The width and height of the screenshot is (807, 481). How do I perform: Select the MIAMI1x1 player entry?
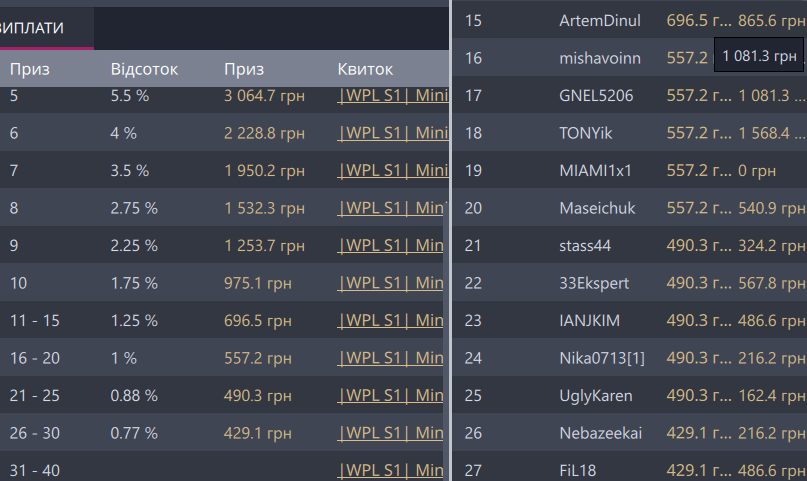[x=595, y=170]
